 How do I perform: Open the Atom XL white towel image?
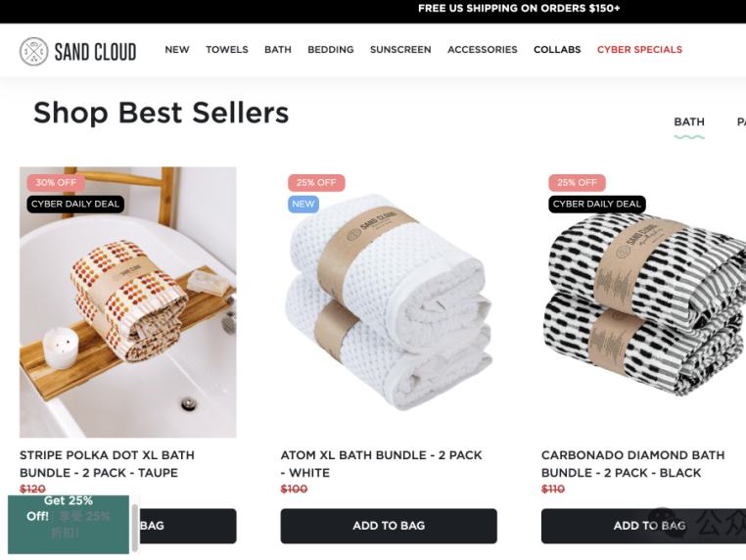pos(389,303)
